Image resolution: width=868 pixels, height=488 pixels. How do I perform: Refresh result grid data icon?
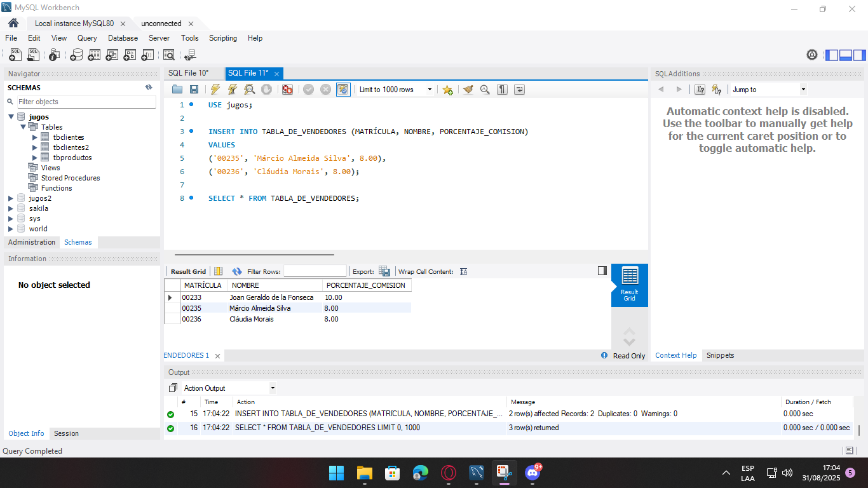pos(237,271)
